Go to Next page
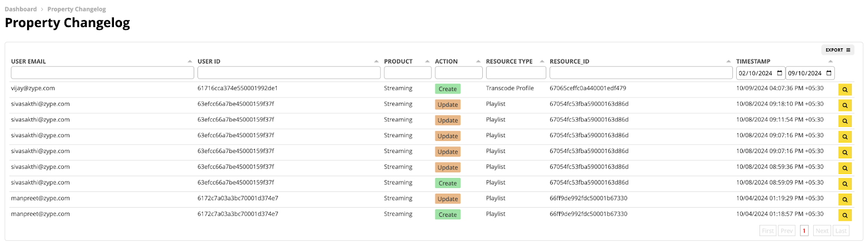This screenshot has height=244, width=868. pyautogui.click(x=822, y=230)
